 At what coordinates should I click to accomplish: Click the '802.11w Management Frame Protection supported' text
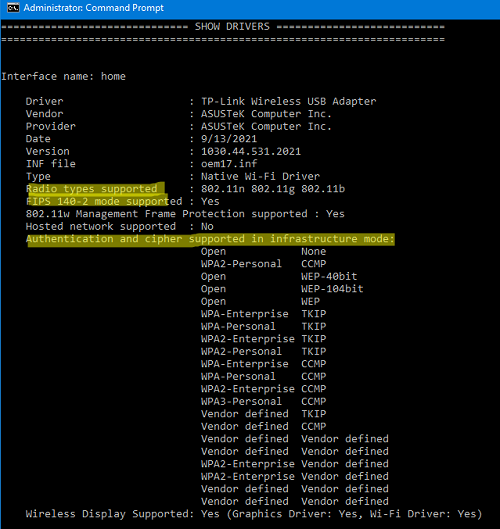tap(167, 214)
